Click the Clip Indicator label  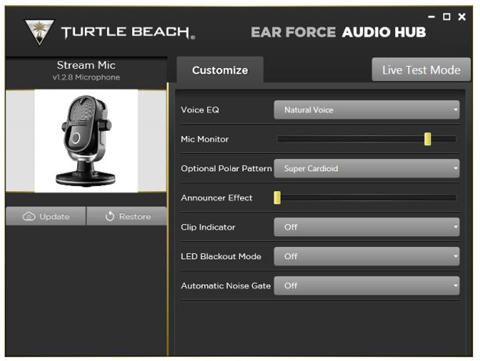[x=208, y=227]
